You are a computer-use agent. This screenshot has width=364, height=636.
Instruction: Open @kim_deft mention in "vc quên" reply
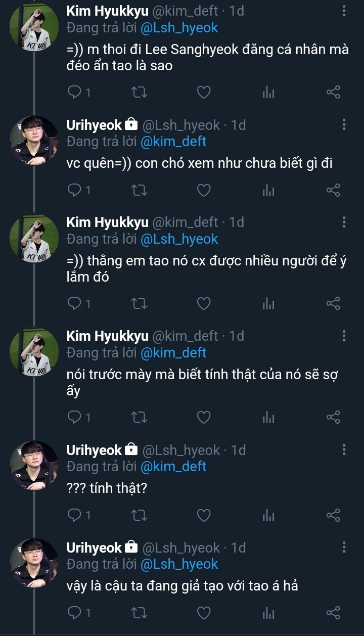173,141
